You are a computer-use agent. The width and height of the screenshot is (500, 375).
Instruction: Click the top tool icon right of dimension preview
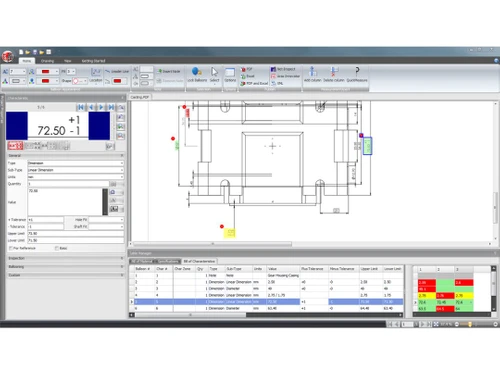tap(121, 107)
